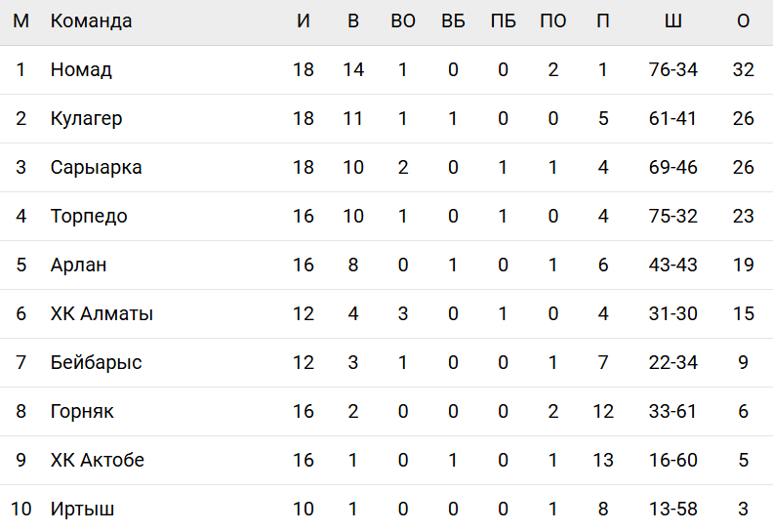
Task: Open the ХК Актобе team page
Action: [x=97, y=461]
